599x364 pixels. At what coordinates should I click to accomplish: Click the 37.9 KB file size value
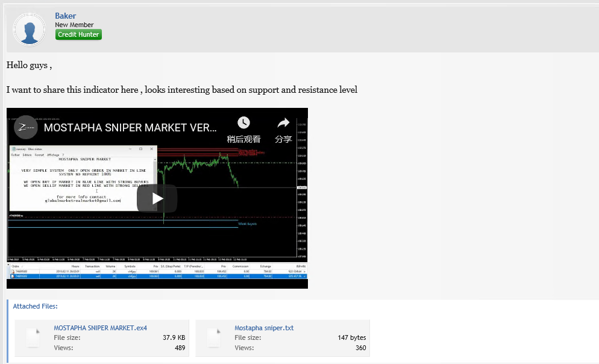(x=174, y=337)
